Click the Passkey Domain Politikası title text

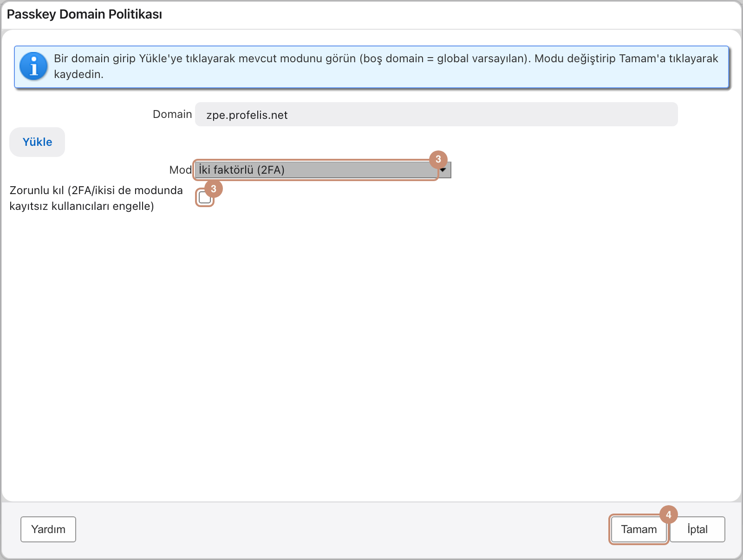(85, 14)
